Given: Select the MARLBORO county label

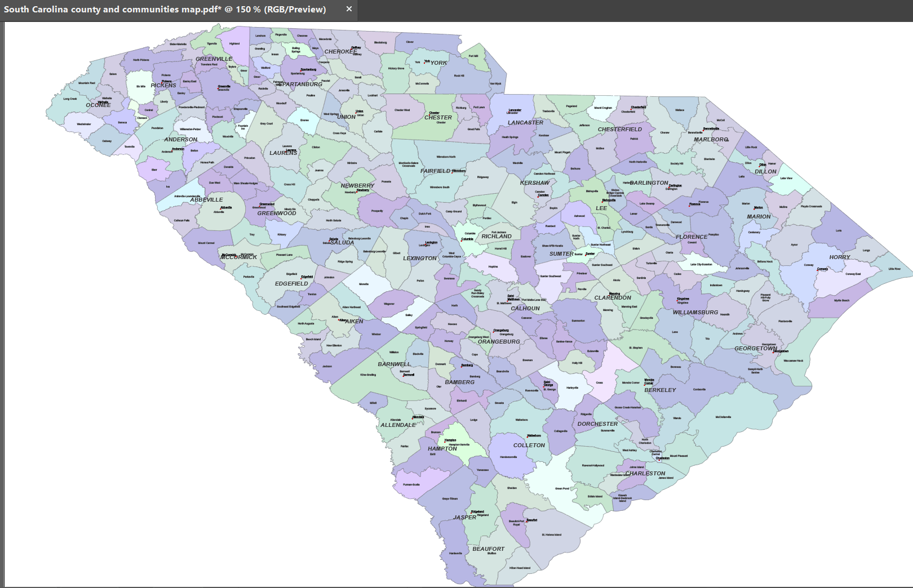Looking at the screenshot, I should (x=711, y=140).
